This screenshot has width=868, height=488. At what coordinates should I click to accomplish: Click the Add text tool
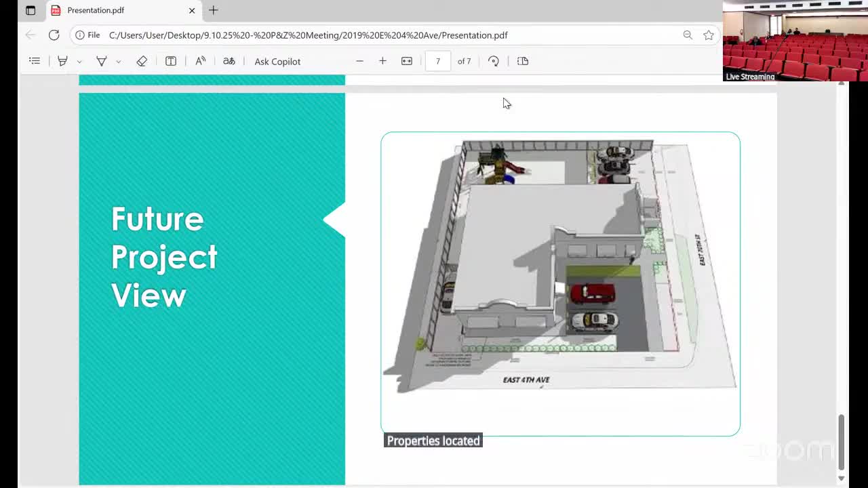[x=171, y=61]
